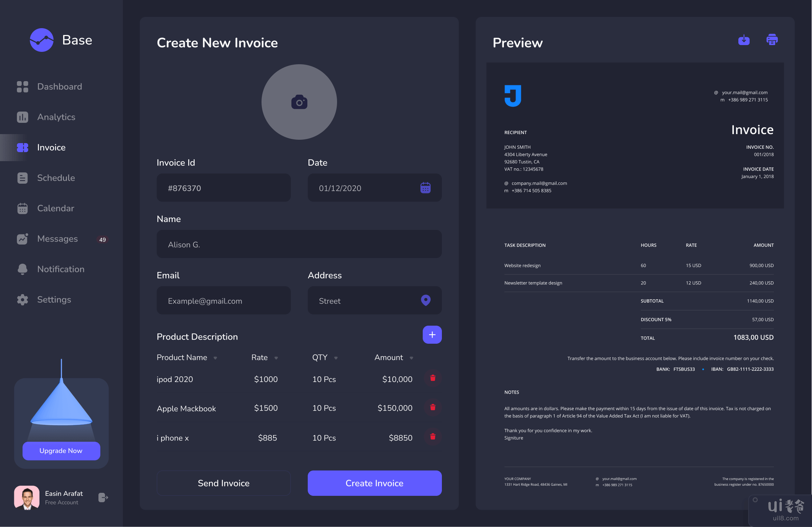Click the print icon in Preview

(772, 40)
